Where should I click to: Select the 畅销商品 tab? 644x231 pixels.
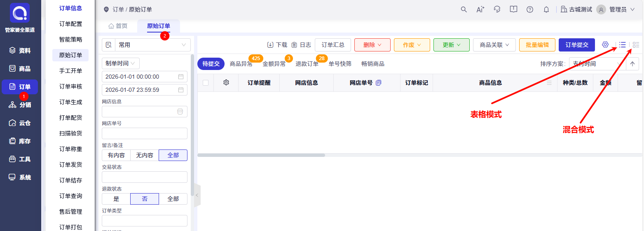click(x=373, y=64)
